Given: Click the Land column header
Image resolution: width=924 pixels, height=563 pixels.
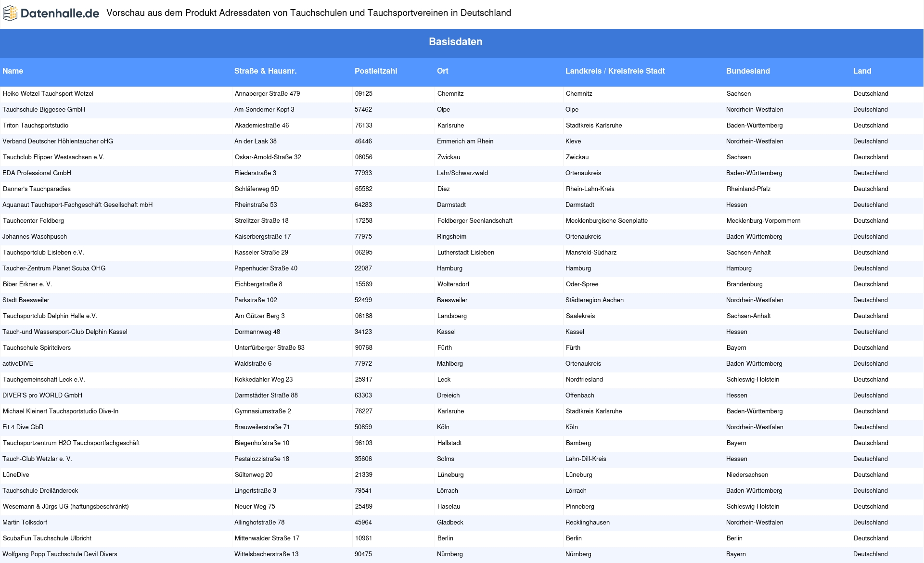Looking at the screenshot, I should tap(862, 71).
